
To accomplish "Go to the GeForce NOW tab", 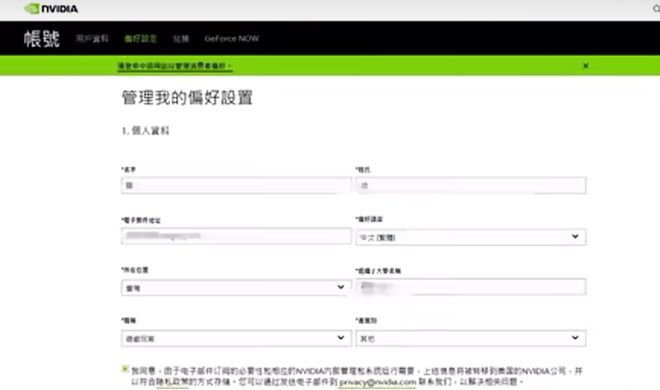I will tap(232, 39).
